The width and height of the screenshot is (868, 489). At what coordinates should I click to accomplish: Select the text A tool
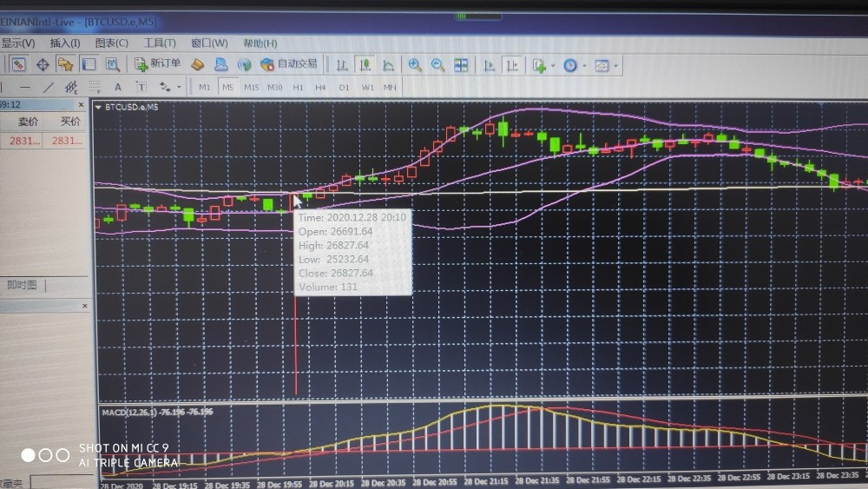[117, 87]
